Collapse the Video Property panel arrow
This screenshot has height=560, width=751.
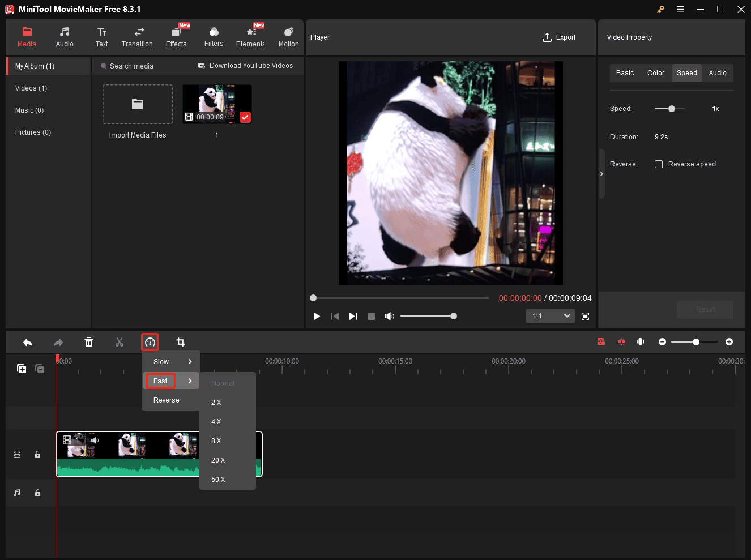coord(601,174)
